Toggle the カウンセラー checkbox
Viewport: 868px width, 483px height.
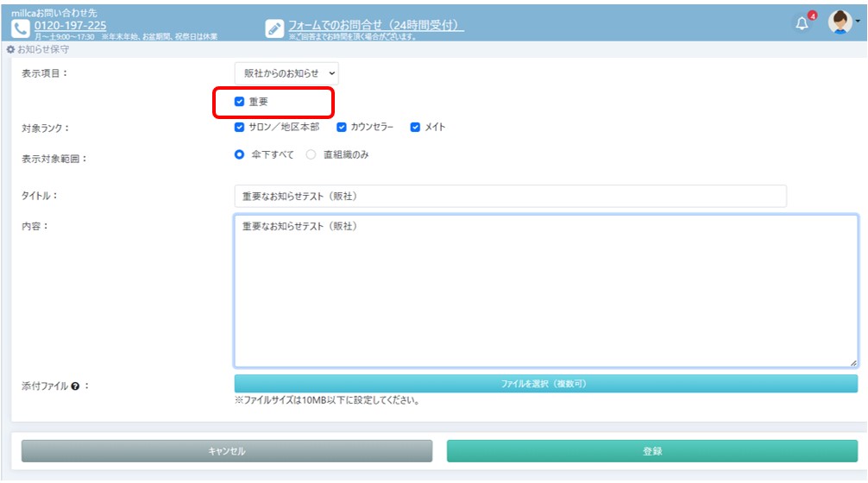342,128
